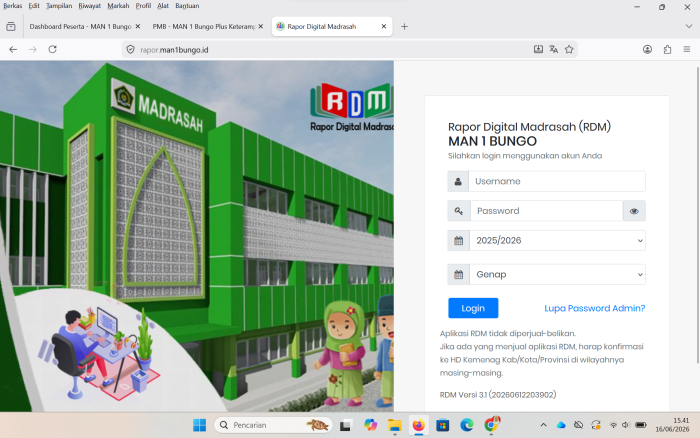Viewport: 700px width, 438px height.
Task: Click the RDM logo image
Action: (x=352, y=108)
